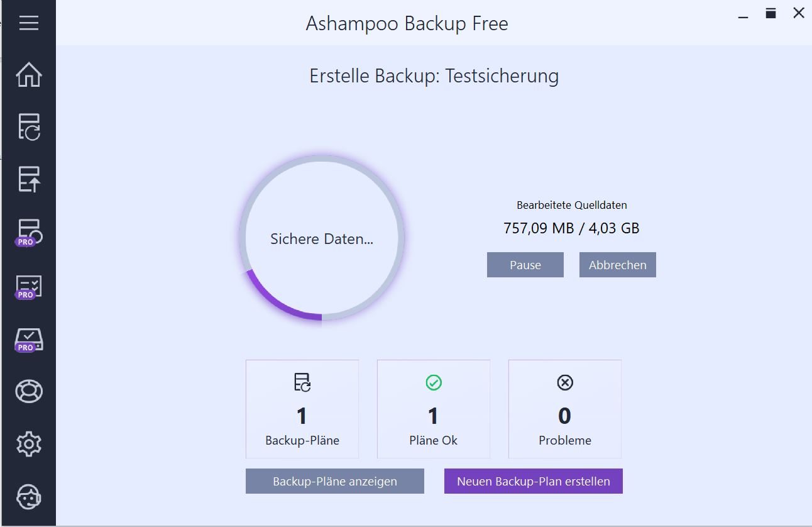This screenshot has height=527, width=812.
Task: Open the hamburger menu
Action: [x=29, y=23]
